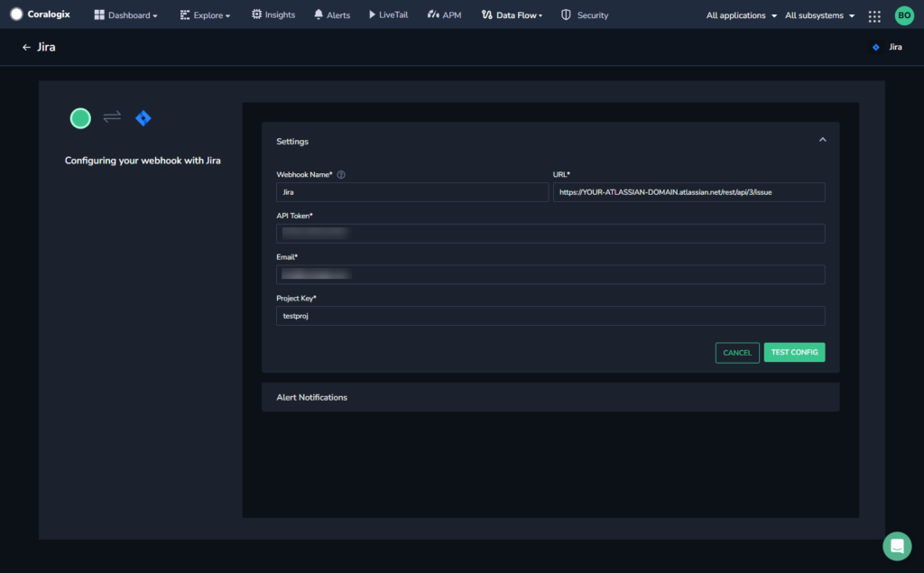Click the Insights gear icon
Viewport: 924px width, 573px height.
point(256,14)
